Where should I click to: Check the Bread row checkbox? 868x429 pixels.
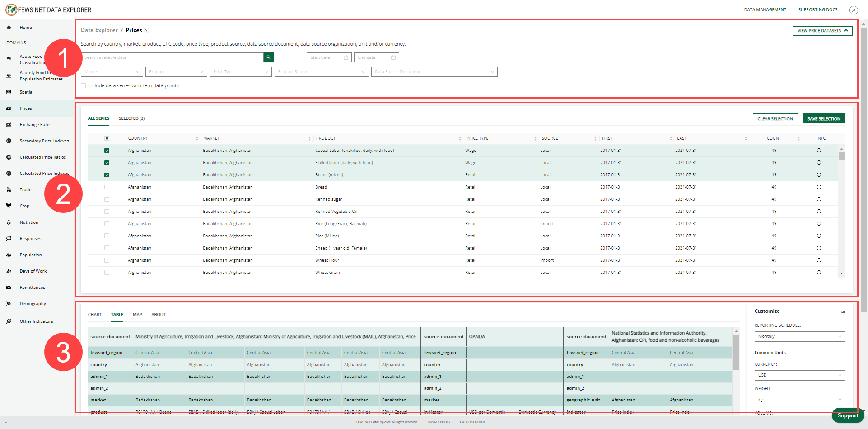[x=107, y=187]
